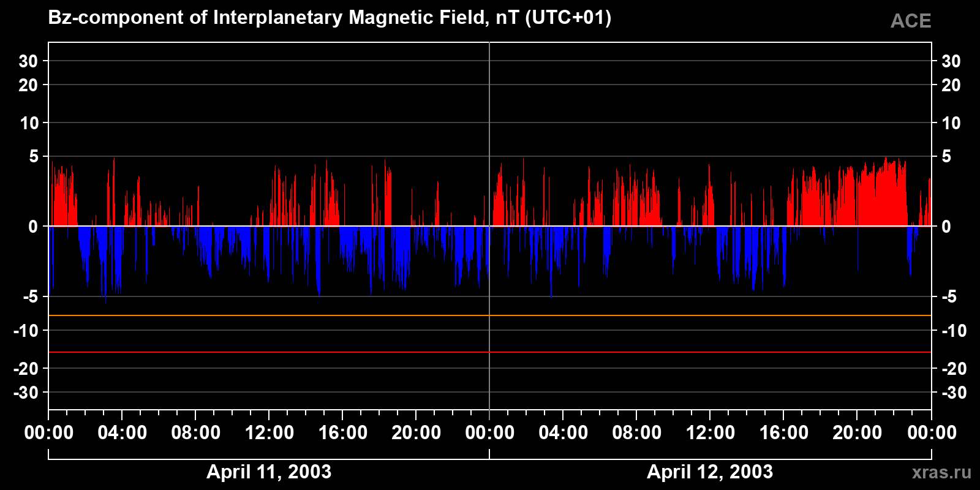This screenshot has height=490, width=980.
Task: Click the right axis '-5' value
Action: (x=949, y=297)
